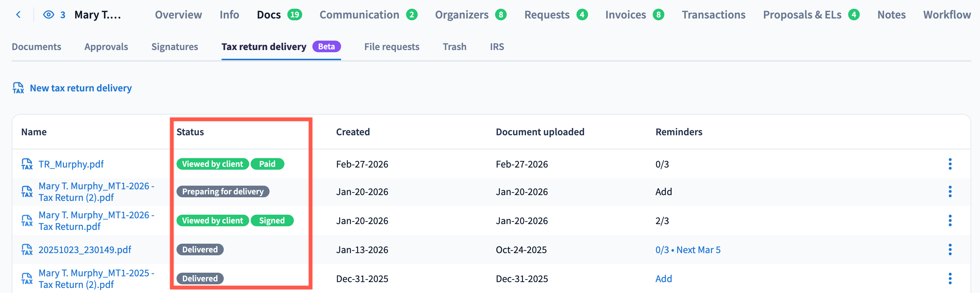The height and width of the screenshot is (293, 980).
Task: Click the Paid status badge
Action: (267, 164)
